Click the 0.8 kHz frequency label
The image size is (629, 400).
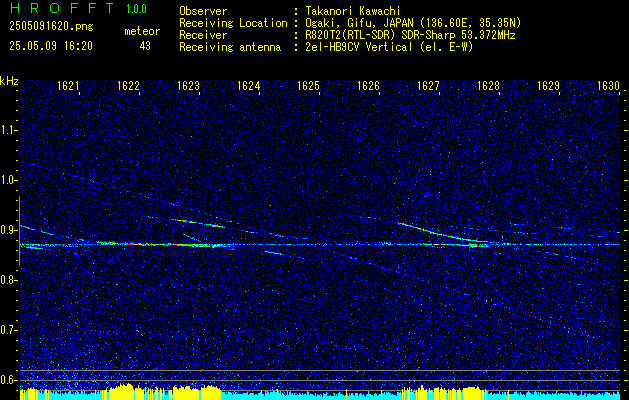(8, 280)
